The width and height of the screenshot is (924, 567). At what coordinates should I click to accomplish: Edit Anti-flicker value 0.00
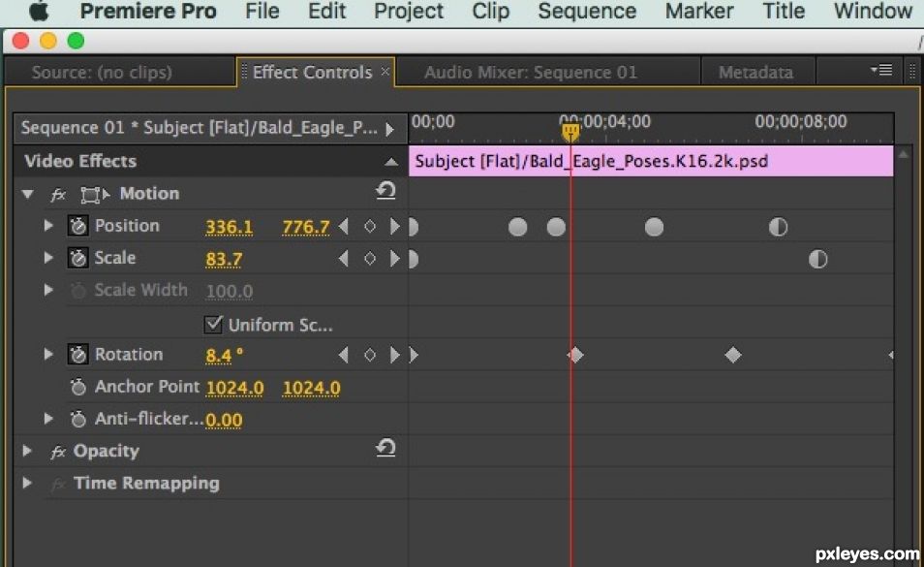(224, 421)
